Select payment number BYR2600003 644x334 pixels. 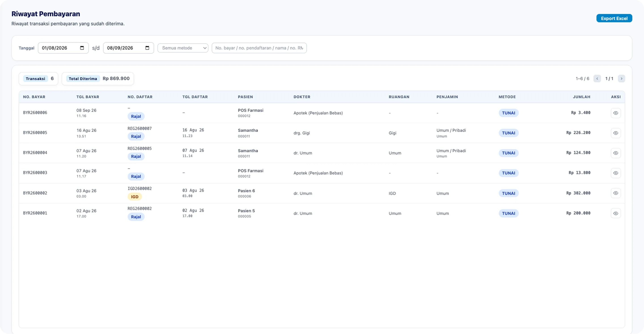pyautogui.click(x=35, y=173)
